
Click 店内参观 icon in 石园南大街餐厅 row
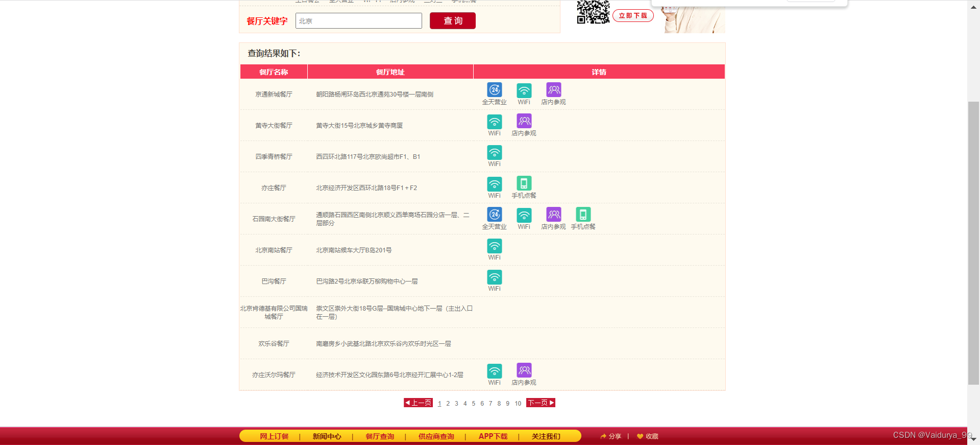tap(553, 215)
